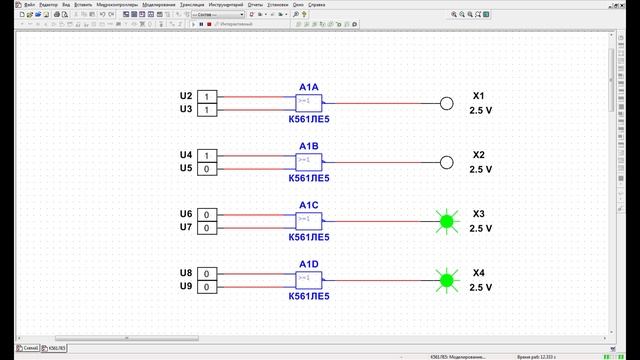Click the design toolbox toggle icon
640x360 pixels.
pyautogui.click(x=126, y=14)
